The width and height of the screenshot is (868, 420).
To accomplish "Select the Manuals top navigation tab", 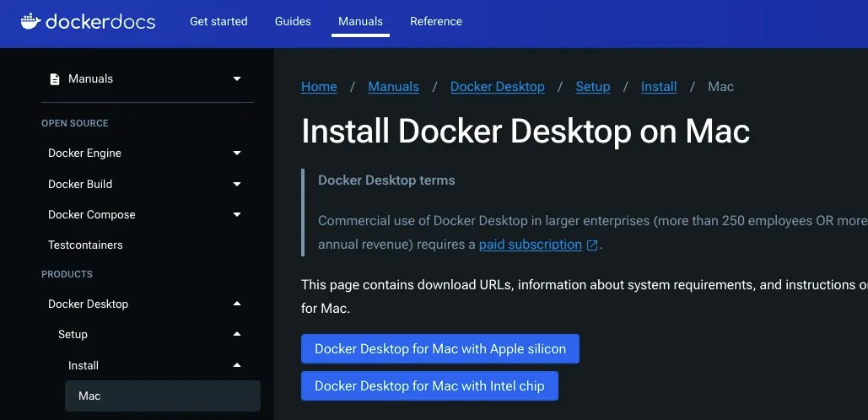I will (x=360, y=21).
